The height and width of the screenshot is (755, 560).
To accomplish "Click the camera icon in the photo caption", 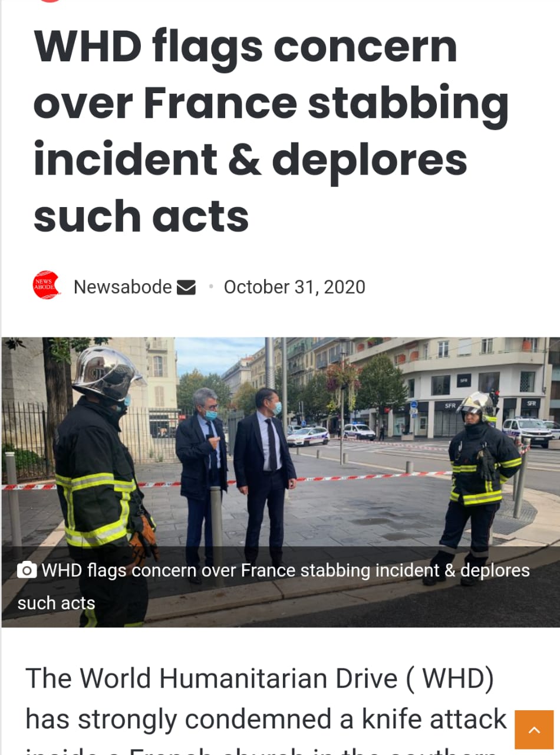I will [27, 570].
